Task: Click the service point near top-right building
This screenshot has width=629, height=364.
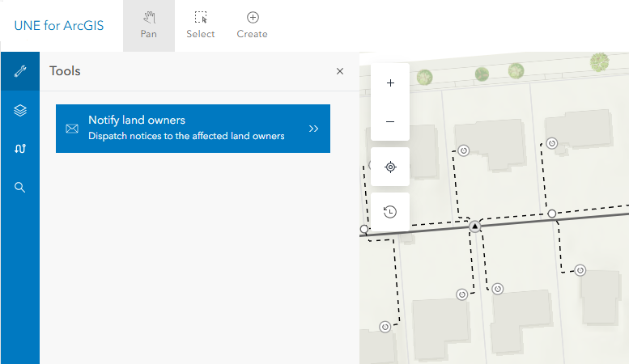Action: 552,143
